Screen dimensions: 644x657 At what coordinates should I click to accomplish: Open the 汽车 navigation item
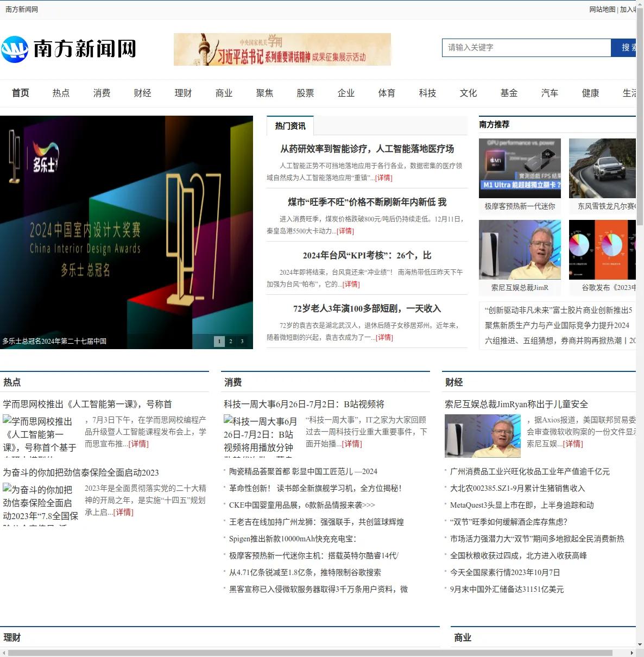pos(550,93)
